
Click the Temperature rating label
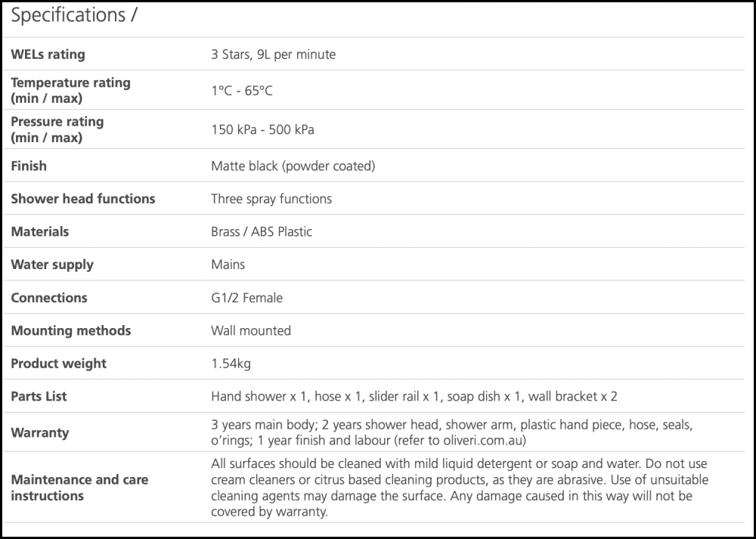(70, 90)
